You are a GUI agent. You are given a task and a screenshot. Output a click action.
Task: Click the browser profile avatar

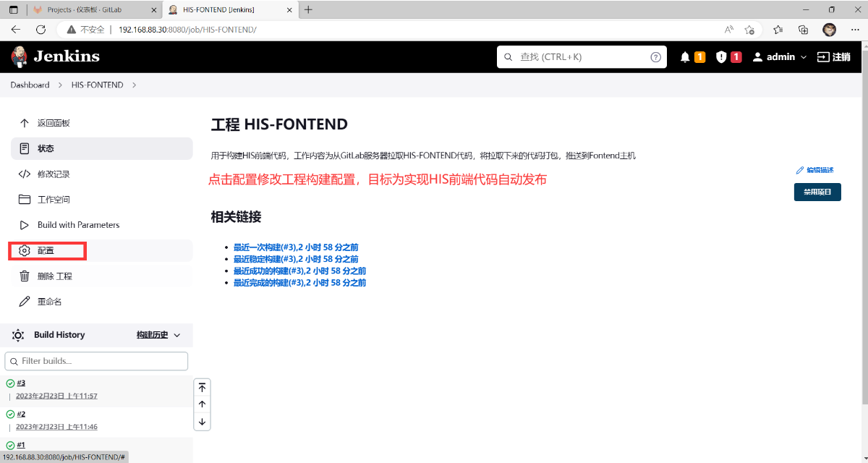pos(830,30)
